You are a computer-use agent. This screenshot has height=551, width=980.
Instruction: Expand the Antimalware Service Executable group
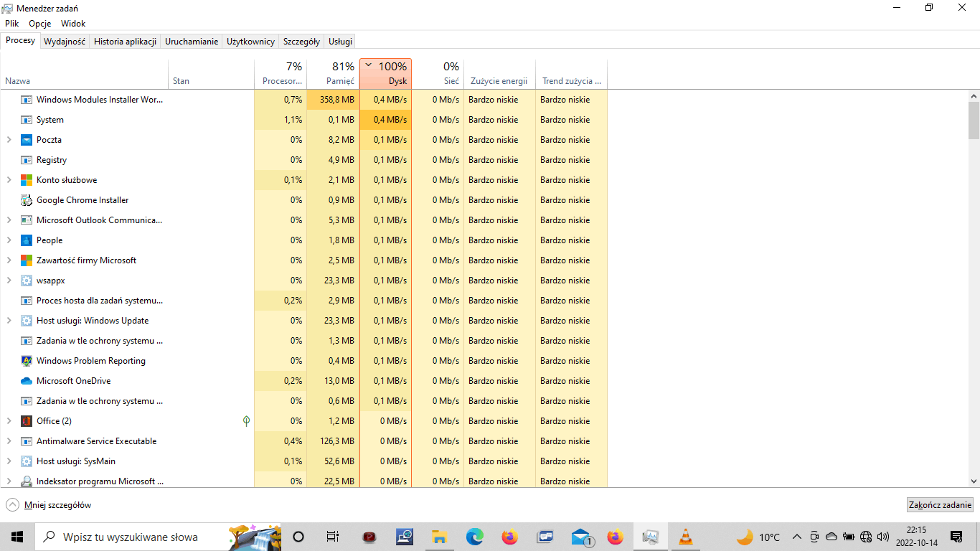(x=9, y=441)
